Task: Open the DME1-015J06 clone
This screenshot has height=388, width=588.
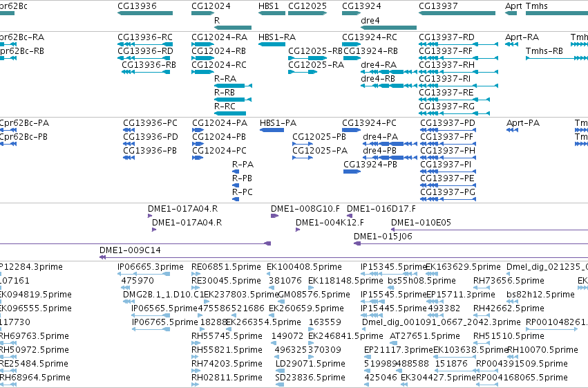Action: (x=383, y=237)
